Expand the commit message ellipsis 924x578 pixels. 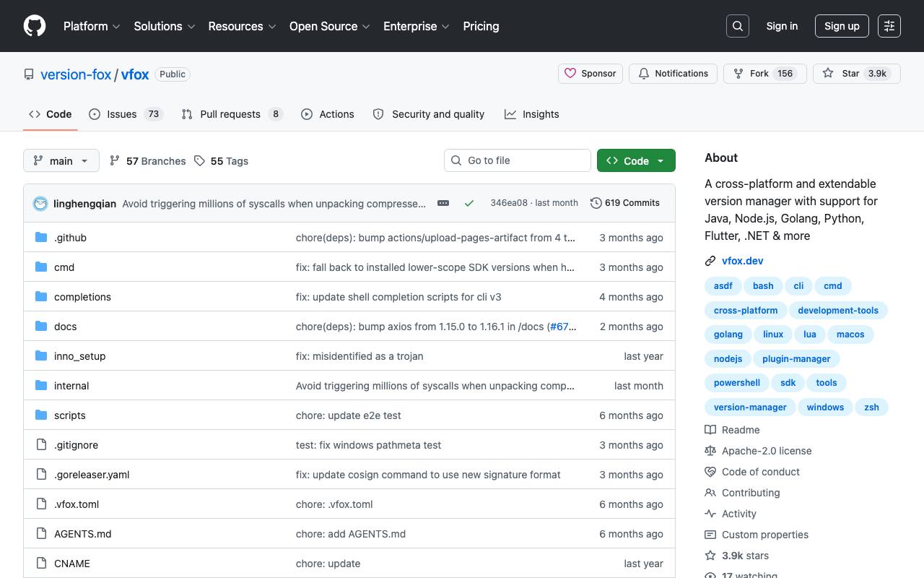(x=443, y=203)
